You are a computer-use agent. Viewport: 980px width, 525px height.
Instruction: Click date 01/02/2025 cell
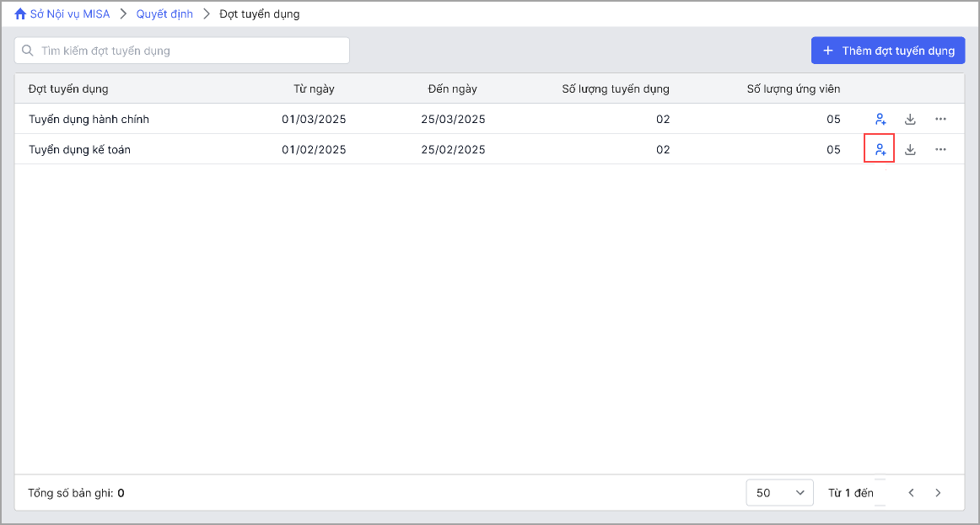pyautogui.click(x=314, y=149)
